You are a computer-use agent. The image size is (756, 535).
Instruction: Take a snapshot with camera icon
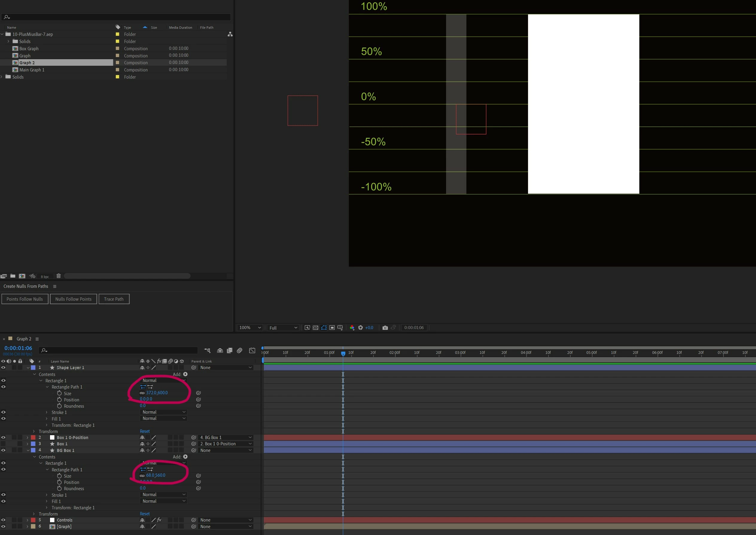(x=385, y=328)
